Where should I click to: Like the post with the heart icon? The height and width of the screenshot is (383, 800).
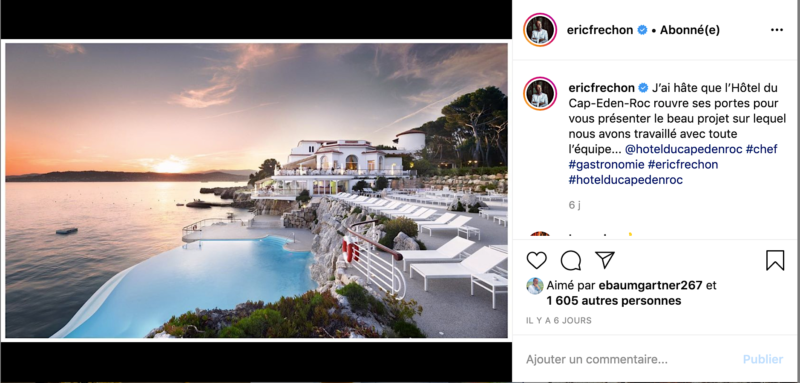[x=536, y=260]
